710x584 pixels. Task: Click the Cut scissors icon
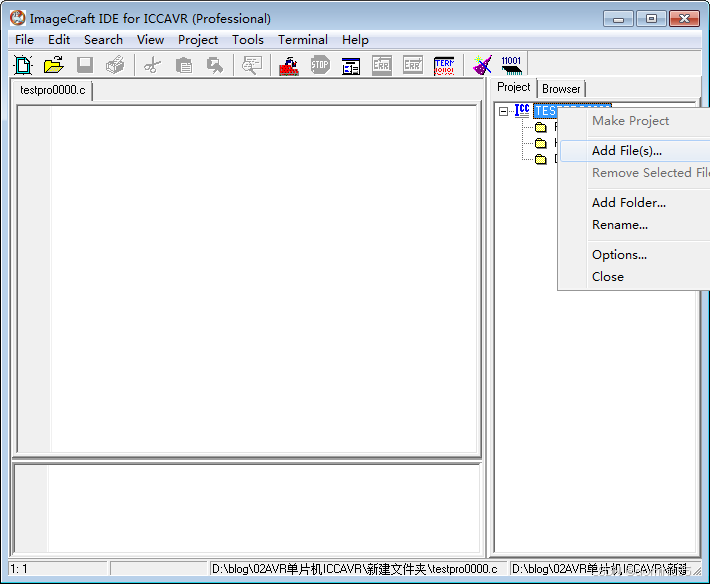[153, 65]
